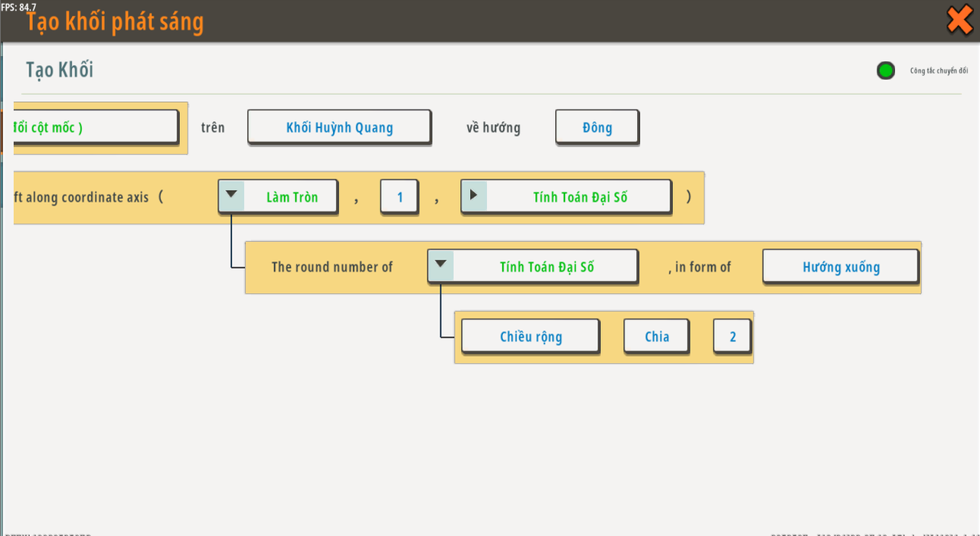Close the Tạo khối phát sáng window
The image size is (980, 536).
(x=959, y=20)
